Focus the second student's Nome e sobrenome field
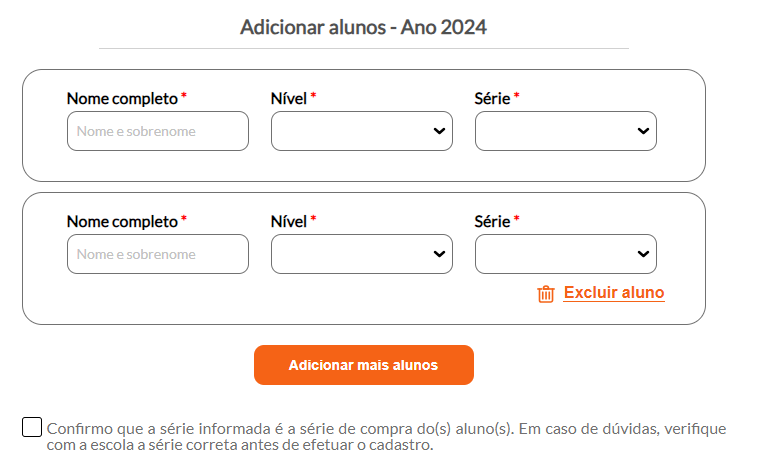 pyautogui.click(x=158, y=254)
